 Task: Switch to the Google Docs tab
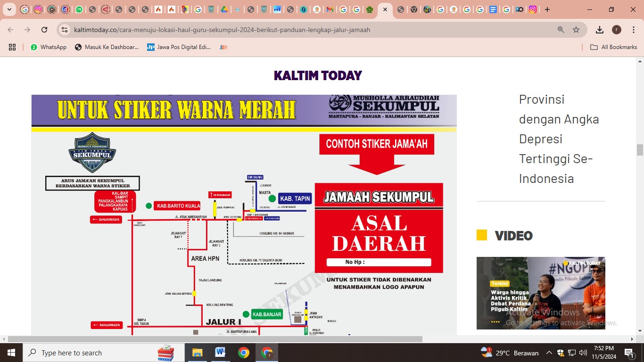pos(493,9)
